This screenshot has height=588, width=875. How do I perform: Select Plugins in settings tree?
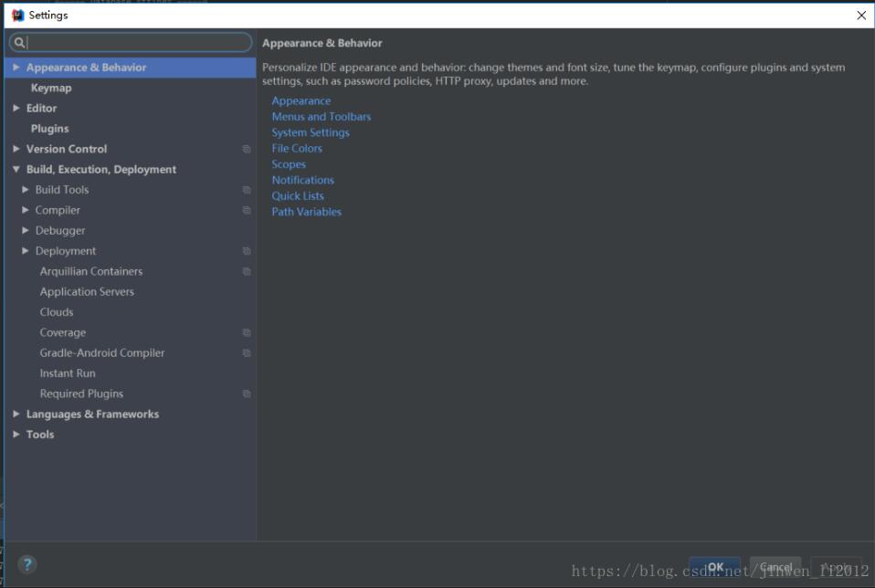coord(49,129)
